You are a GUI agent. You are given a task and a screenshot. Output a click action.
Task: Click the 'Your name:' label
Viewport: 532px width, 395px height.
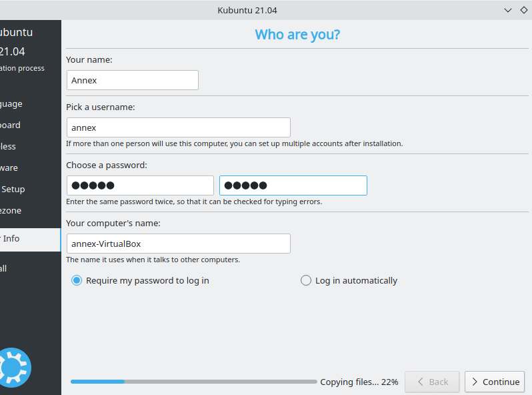click(89, 60)
